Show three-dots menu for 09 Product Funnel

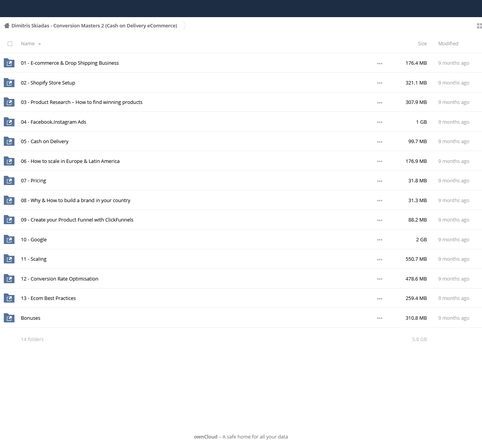tap(380, 220)
